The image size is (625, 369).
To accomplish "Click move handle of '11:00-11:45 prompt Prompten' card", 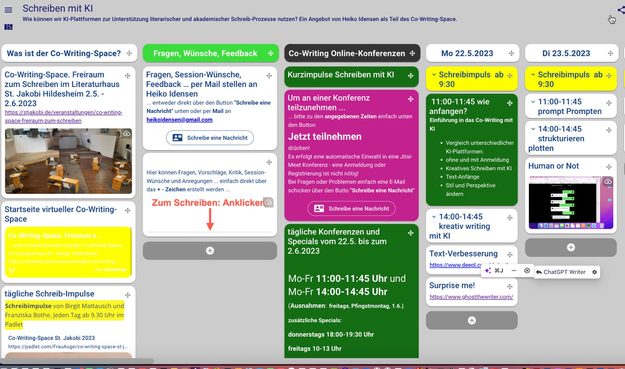I will click(609, 103).
